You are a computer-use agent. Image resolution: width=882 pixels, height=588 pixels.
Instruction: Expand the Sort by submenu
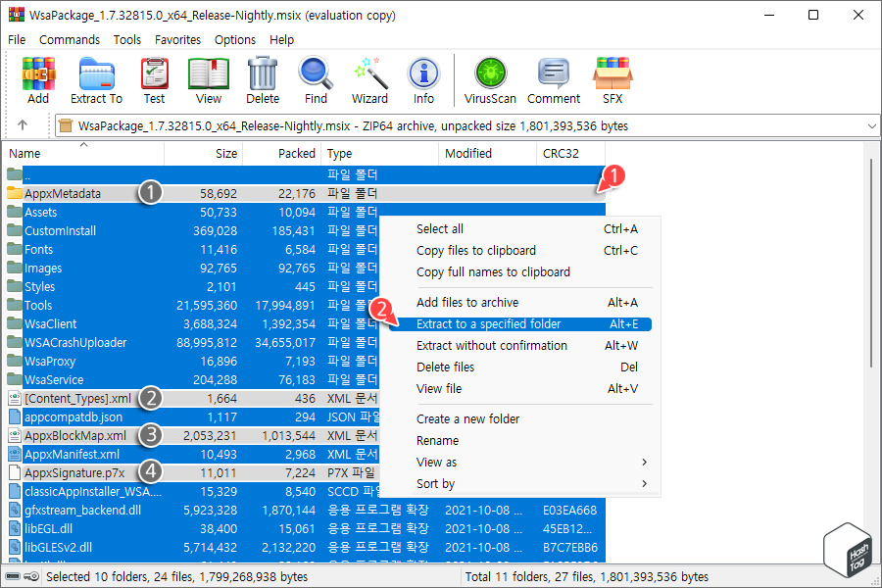pyautogui.click(x=644, y=483)
